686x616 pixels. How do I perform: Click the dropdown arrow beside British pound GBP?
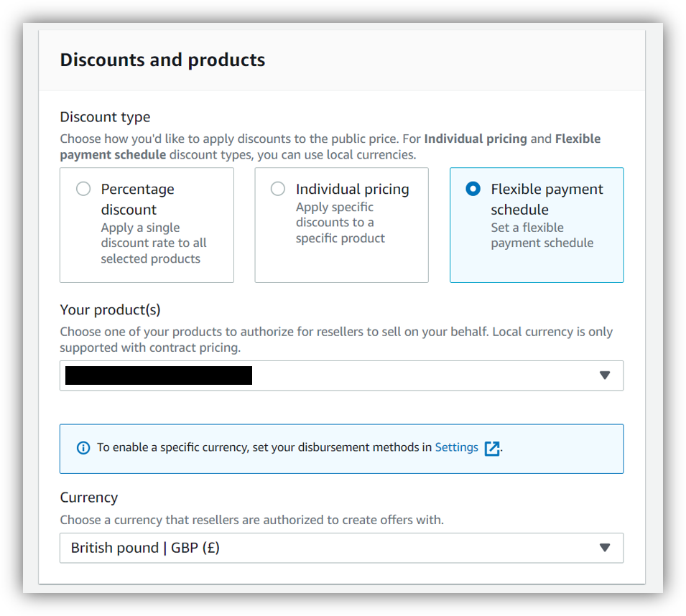pos(606,548)
